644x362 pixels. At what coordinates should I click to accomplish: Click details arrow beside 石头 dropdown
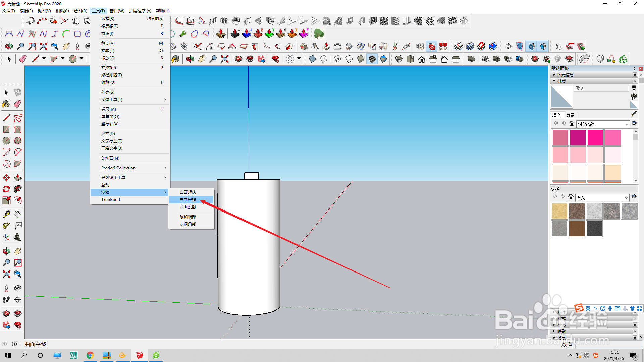[x=634, y=197]
